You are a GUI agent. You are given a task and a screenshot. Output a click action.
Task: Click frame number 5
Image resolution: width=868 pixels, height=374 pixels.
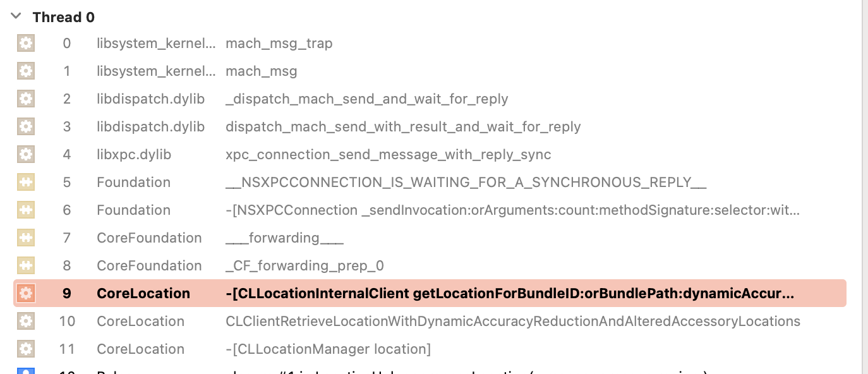(67, 183)
